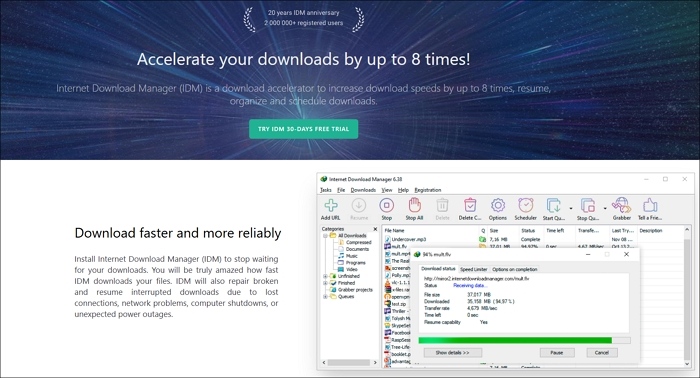Click the Stop Queue icon
Viewport: 700px width, 378px height.
coord(588,206)
